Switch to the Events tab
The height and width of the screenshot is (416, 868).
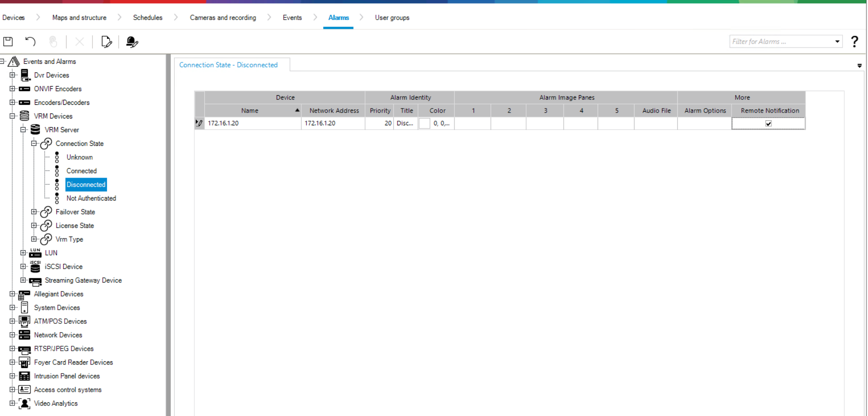(292, 18)
